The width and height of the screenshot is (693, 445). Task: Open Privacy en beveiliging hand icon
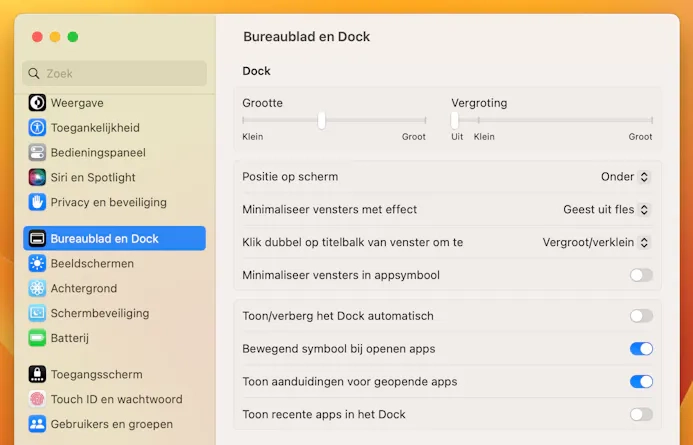tap(37, 202)
